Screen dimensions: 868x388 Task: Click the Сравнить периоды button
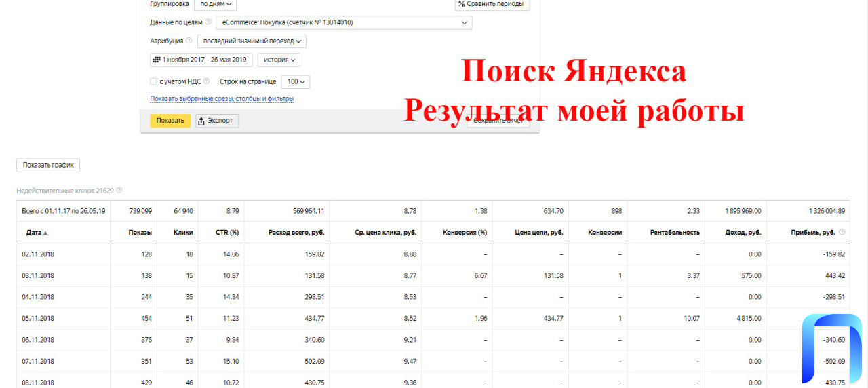pos(492,4)
